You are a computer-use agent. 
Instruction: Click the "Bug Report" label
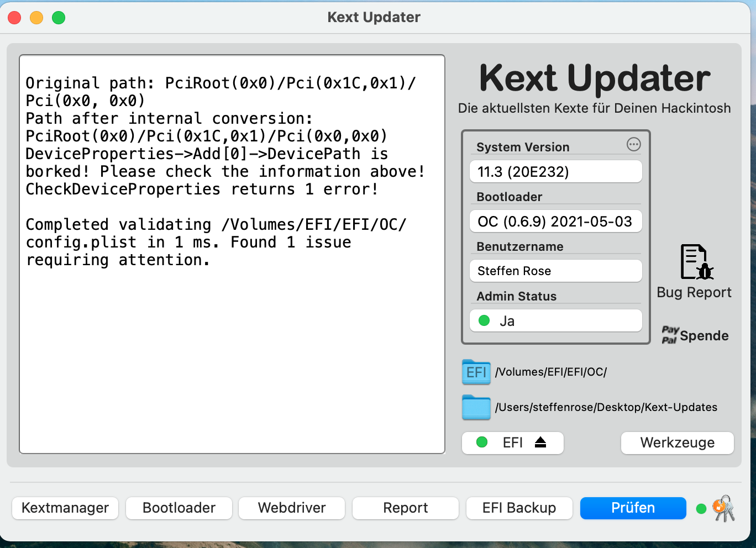coord(694,292)
